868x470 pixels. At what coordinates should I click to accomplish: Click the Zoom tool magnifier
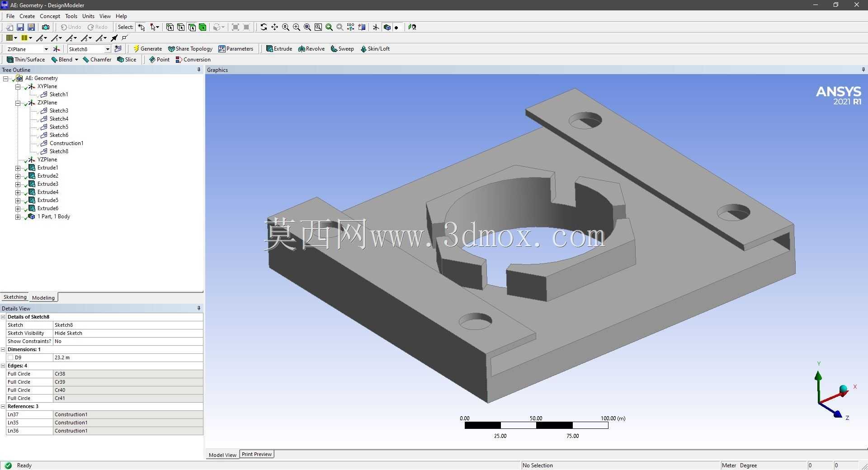click(286, 27)
